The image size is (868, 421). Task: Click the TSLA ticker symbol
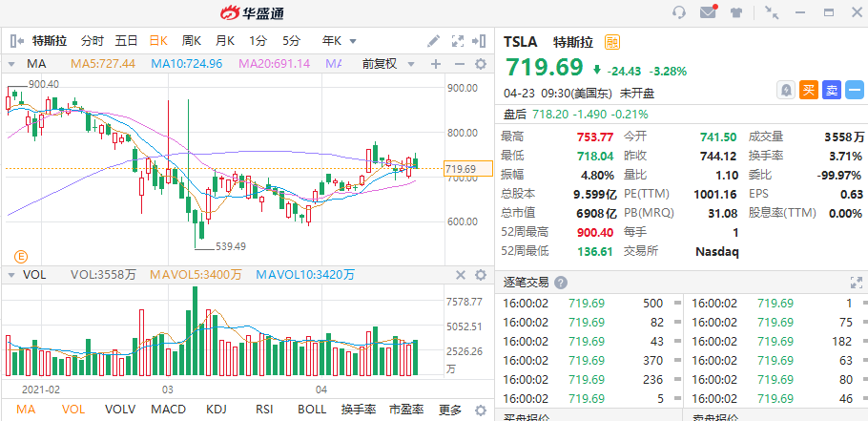click(521, 42)
